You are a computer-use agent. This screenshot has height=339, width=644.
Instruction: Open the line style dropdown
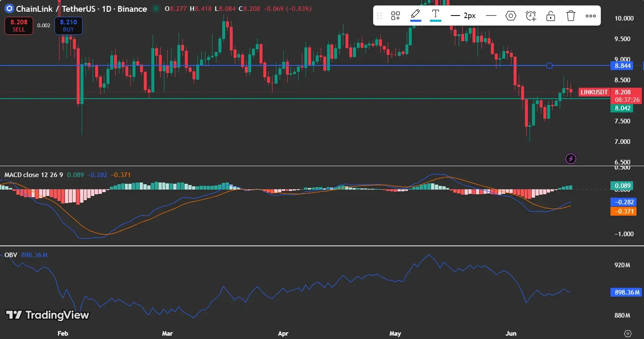(491, 16)
